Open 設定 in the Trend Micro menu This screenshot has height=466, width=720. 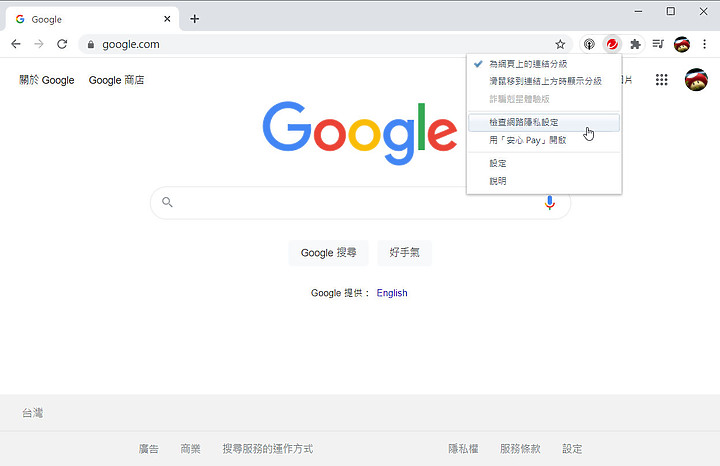coord(544,163)
